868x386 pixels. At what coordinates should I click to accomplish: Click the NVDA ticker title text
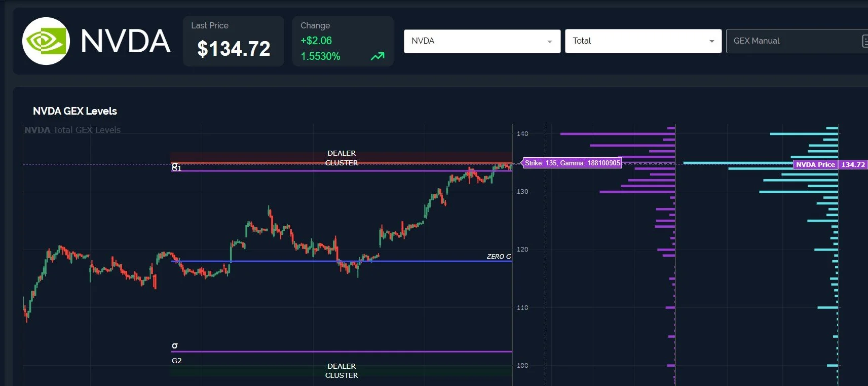(125, 41)
